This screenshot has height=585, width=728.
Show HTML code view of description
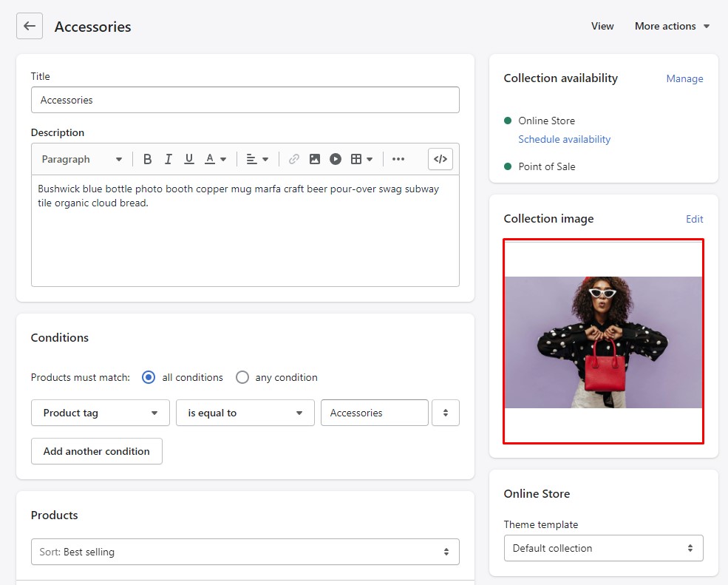pyautogui.click(x=440, y=159)
